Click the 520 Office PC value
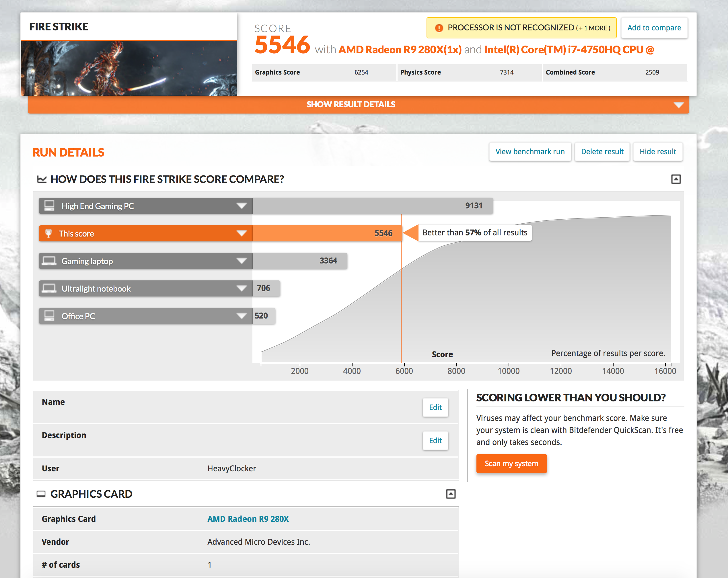 [261, 316]
